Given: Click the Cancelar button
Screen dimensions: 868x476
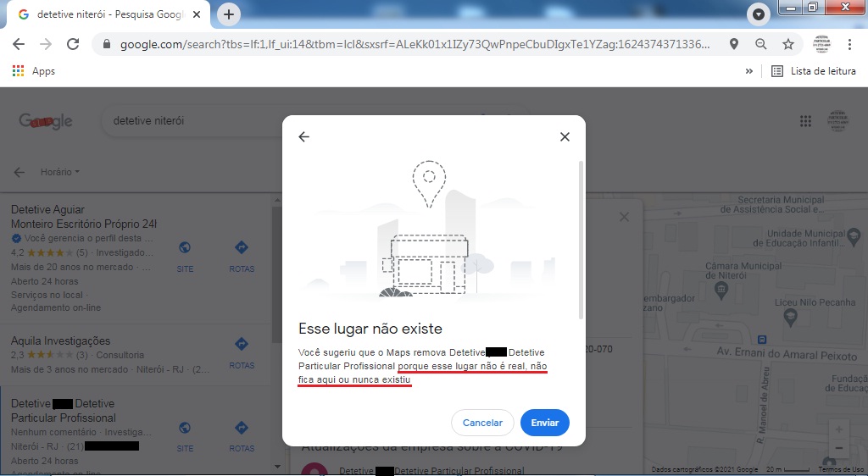Looking at the screenshot, I should click(482, 423).
